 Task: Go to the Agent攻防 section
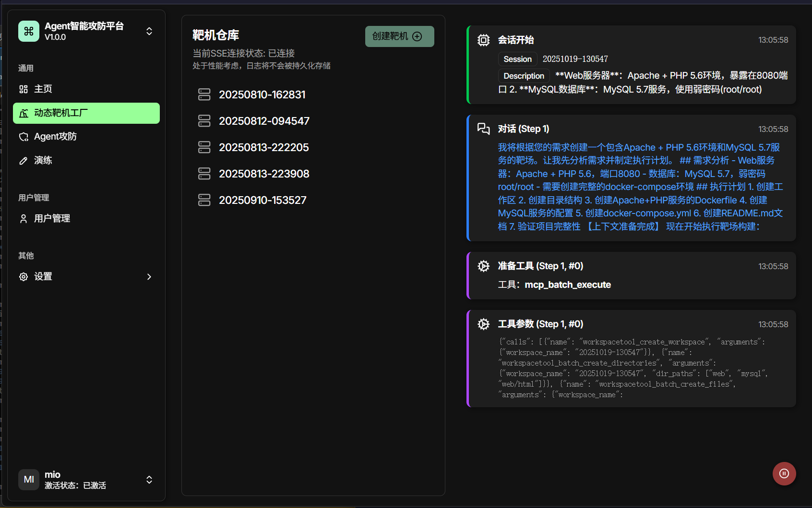[55, 137]
